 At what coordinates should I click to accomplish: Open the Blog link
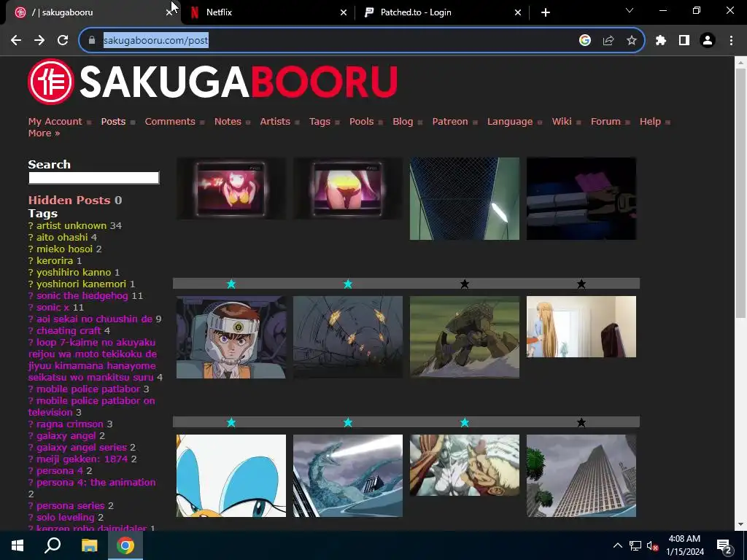[x=403, y=122]
